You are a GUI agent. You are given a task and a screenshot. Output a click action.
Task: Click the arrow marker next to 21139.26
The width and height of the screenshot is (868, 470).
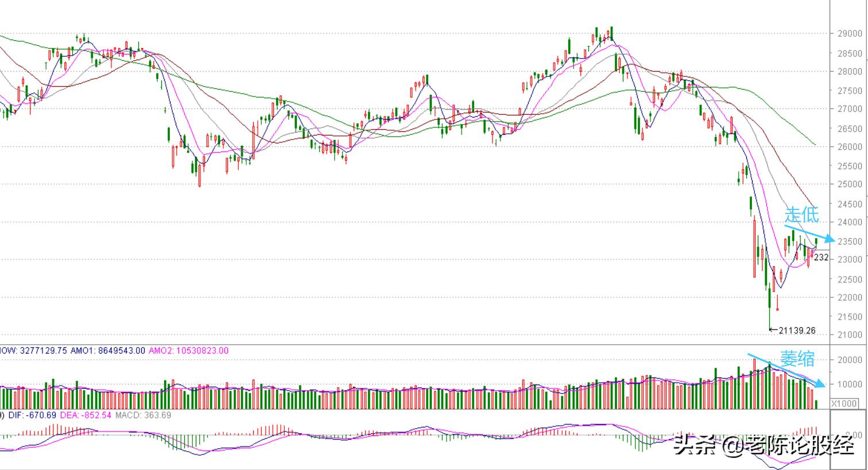coord(773,330)
